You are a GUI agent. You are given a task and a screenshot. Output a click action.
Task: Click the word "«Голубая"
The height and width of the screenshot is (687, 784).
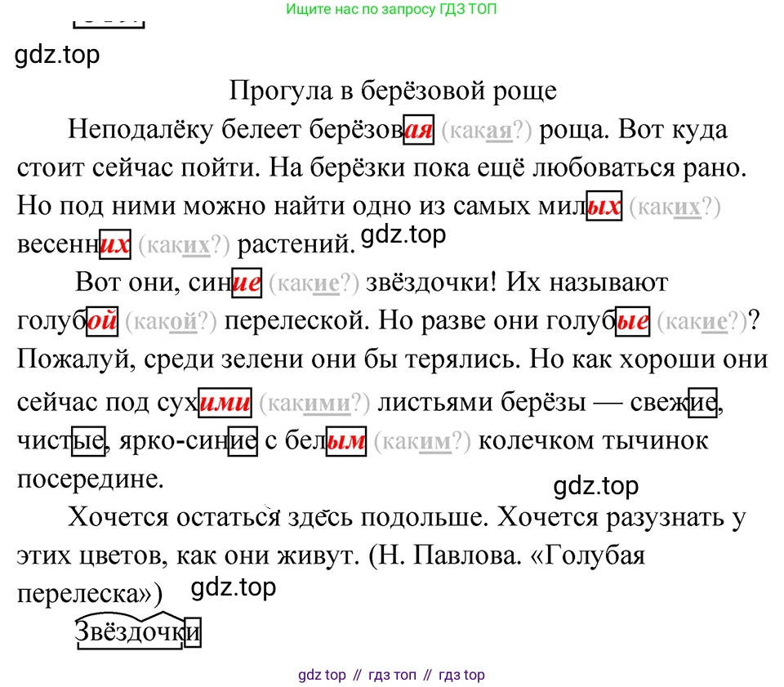click(x=587, y=556)
